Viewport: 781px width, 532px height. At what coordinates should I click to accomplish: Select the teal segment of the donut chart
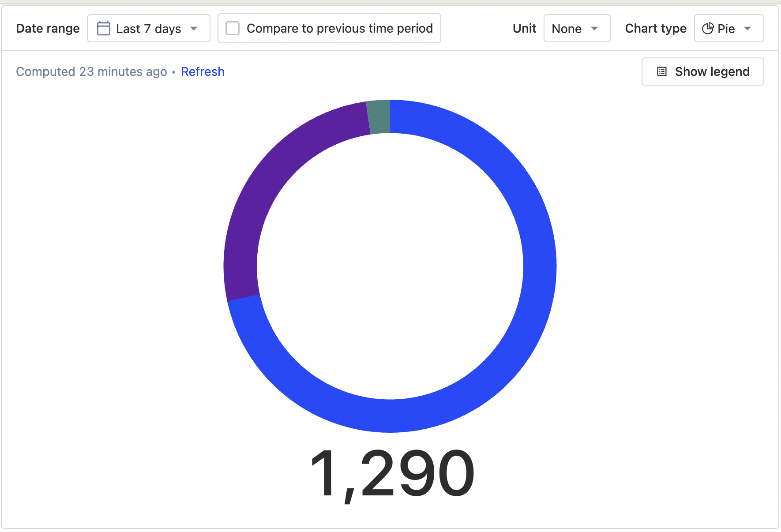pos(379,117)
